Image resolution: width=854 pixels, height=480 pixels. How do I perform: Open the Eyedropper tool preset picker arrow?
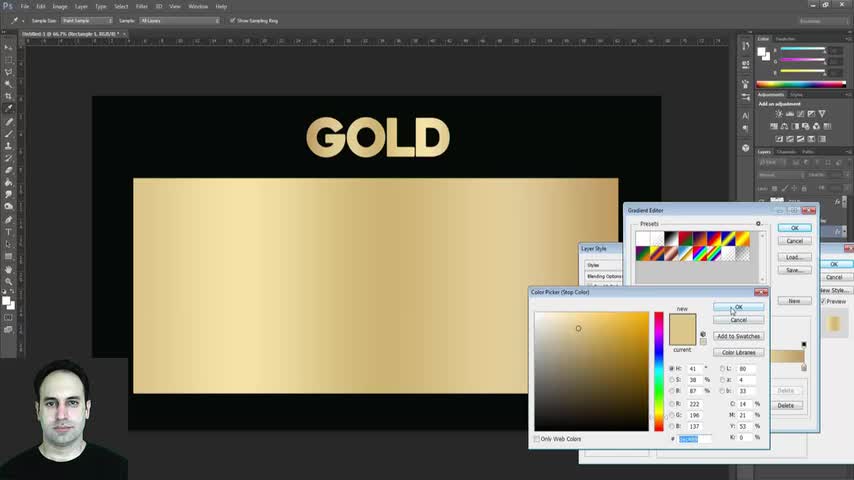[x=23, y=21]
